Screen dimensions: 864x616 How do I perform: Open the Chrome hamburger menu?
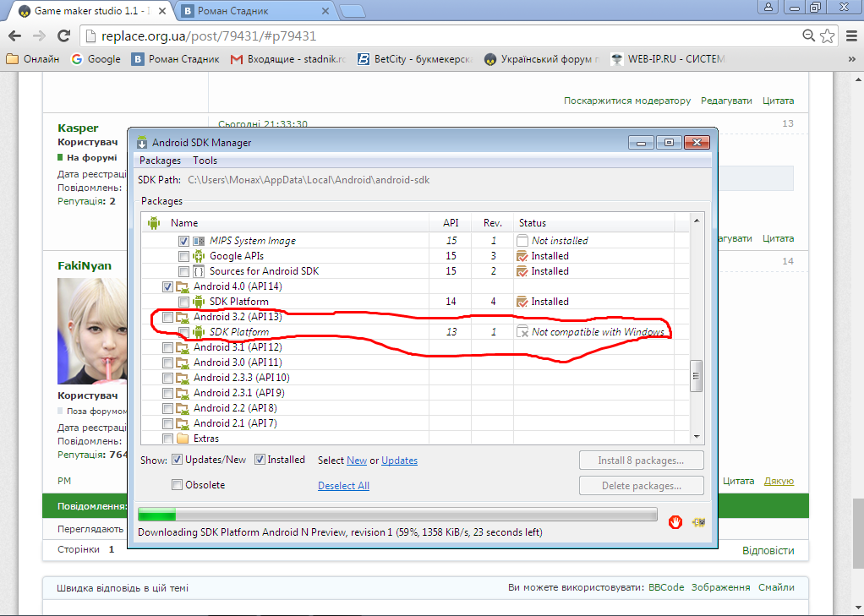(x=852, y=36)
